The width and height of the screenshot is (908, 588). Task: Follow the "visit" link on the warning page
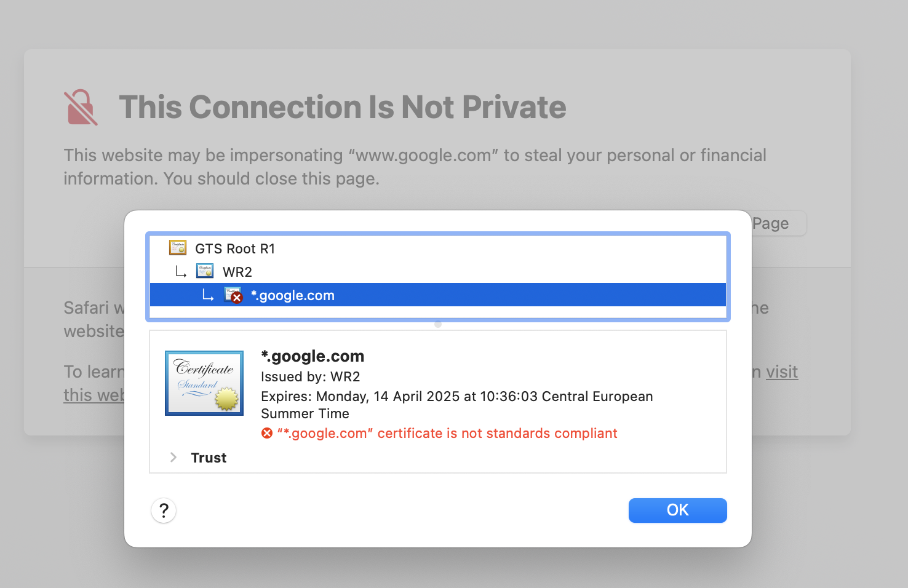[x=782, y=372]
